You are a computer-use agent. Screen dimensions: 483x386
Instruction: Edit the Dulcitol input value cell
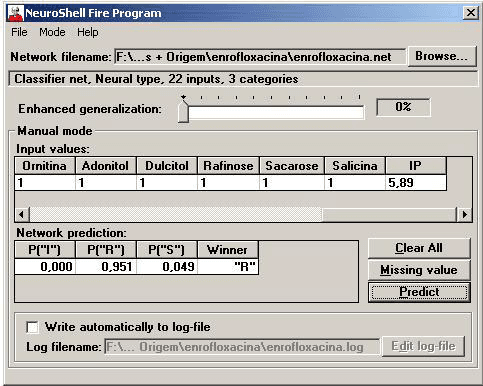point(167,183)
